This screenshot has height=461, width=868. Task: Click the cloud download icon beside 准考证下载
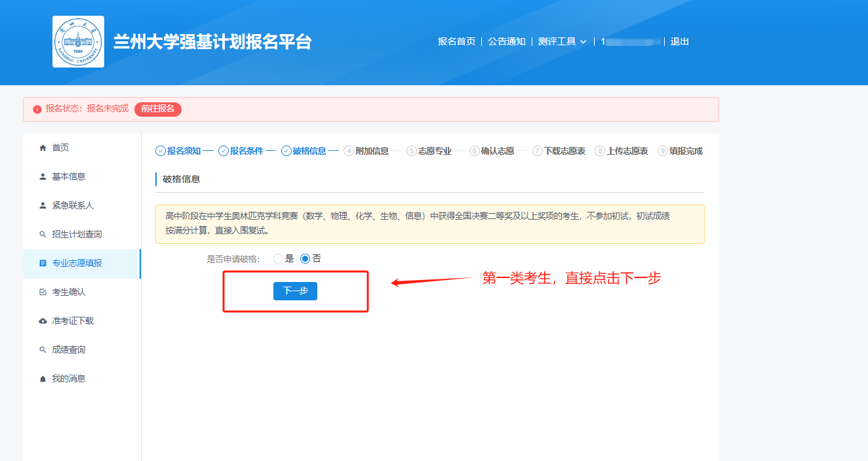43,321
